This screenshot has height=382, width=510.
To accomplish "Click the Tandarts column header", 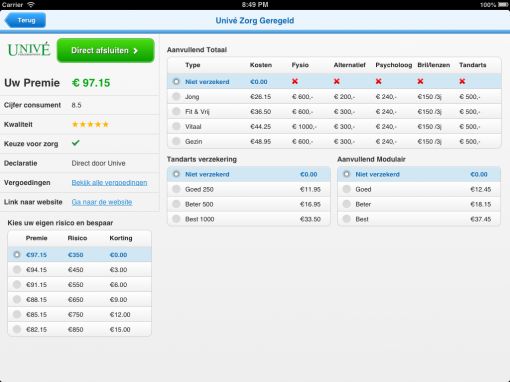I will point(472,65).
